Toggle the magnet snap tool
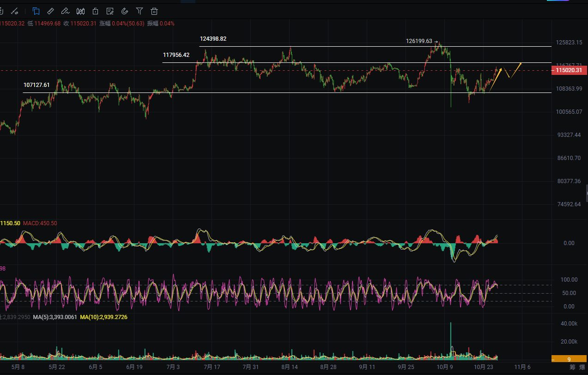Viewport: 588px width, 375px height. point(125,11)
